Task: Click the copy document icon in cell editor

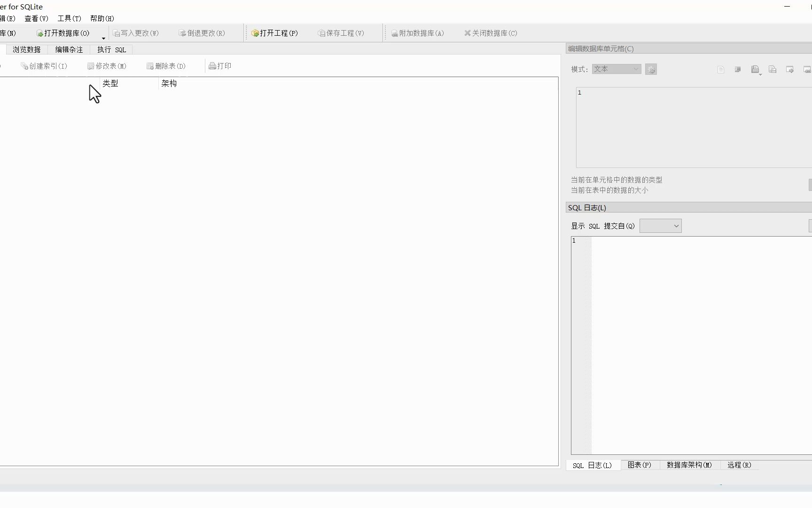Action: [773, 70]
